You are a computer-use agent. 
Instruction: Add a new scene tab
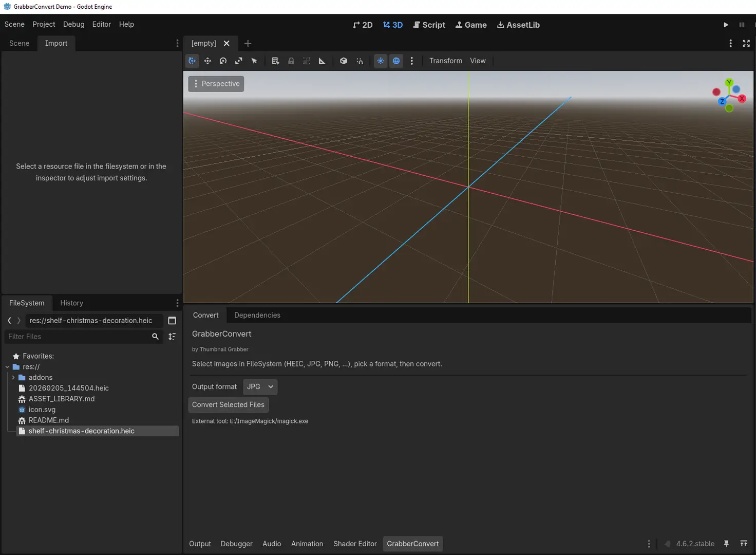248,43
